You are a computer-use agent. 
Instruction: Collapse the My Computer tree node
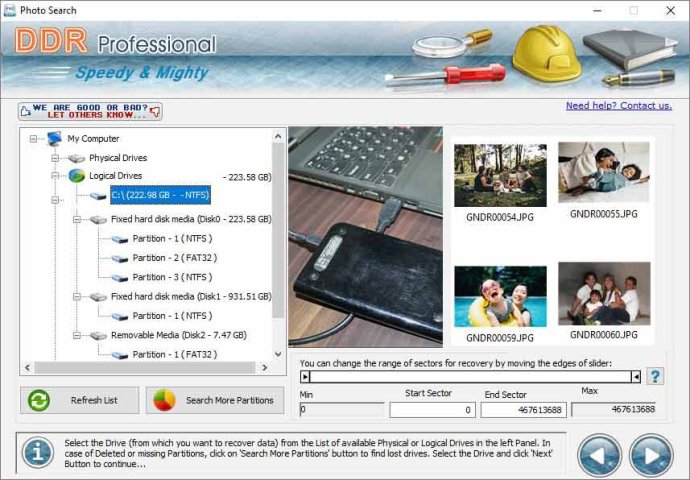[33, 139]
